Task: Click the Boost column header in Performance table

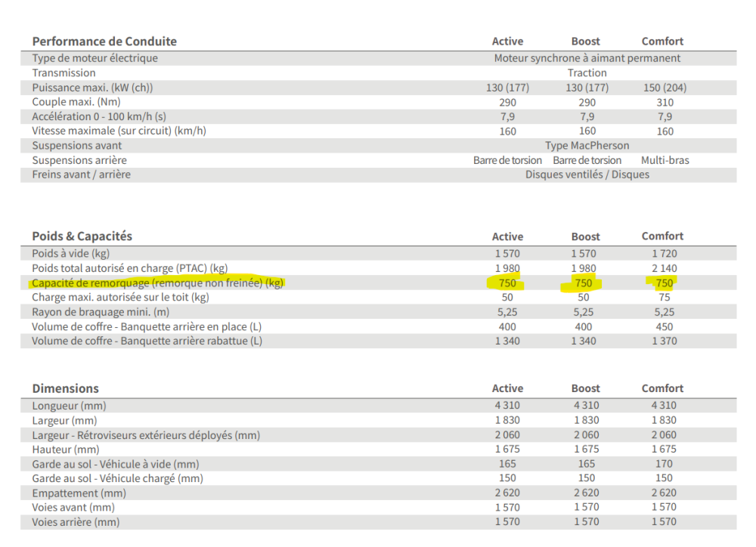Action: 585,42
